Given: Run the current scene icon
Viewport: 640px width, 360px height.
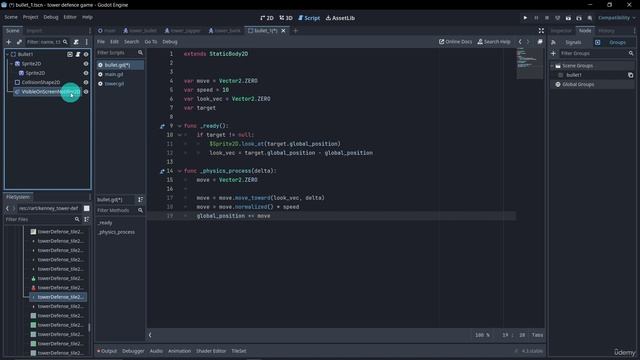Looking at the screenshot, I should point(568,18).
